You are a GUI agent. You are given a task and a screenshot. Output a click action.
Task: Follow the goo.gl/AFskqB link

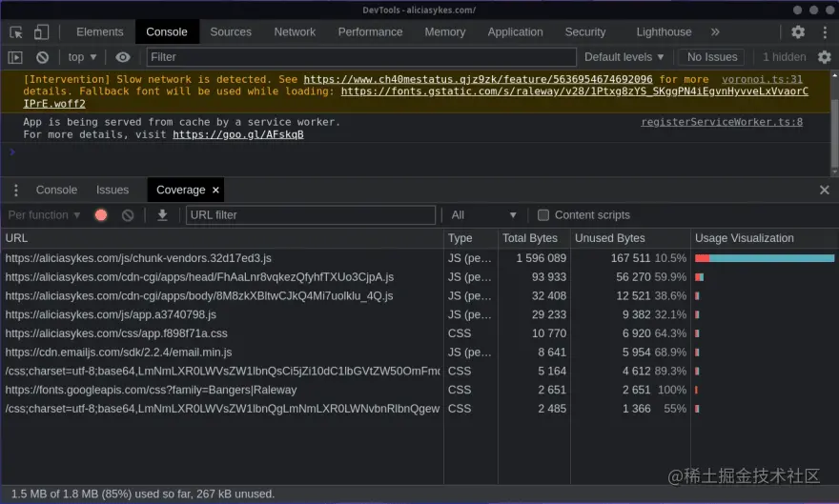coord(238,134)
